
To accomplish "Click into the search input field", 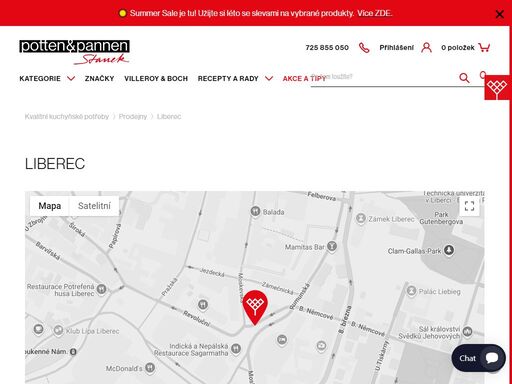I will pyautogui.click(x=383, y=77).
